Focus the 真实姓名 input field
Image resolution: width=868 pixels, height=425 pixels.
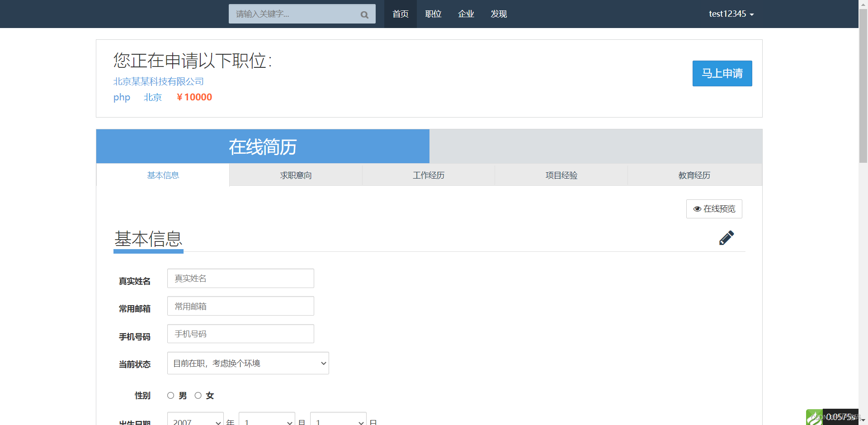coord(241,279)
